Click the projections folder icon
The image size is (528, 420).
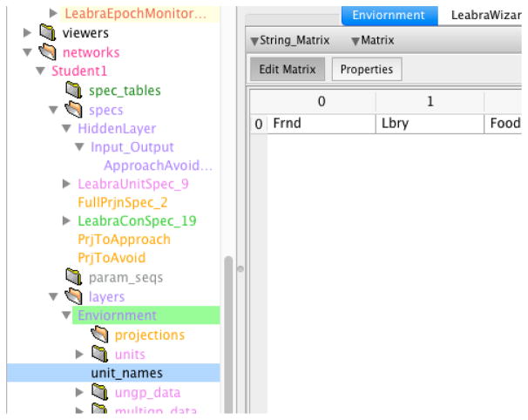click(x=101, y=335)
